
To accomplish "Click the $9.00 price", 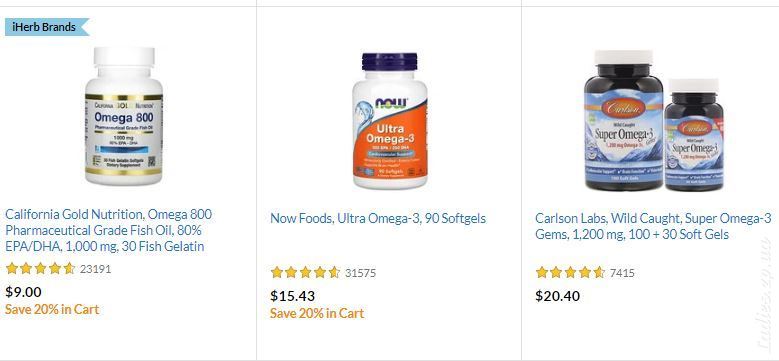I will (x=23, y=292).
